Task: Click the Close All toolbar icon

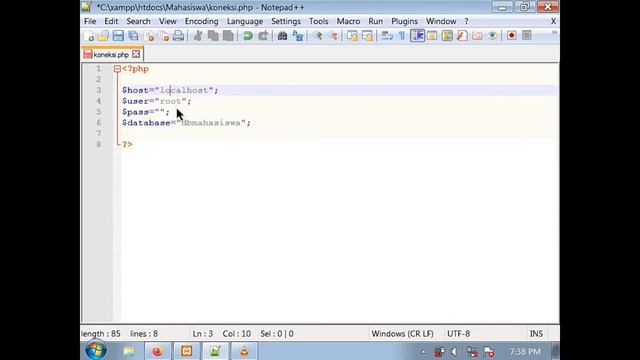Action: pos(164,36)
